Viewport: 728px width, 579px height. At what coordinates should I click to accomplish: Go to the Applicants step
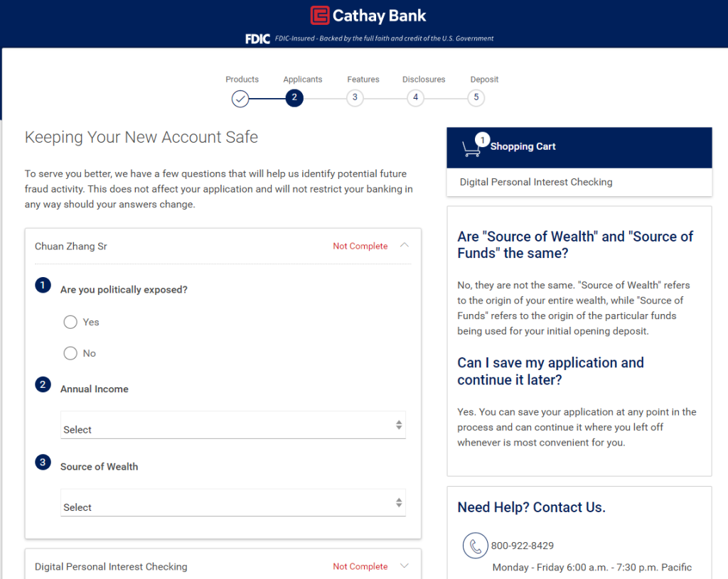point(294,98)
